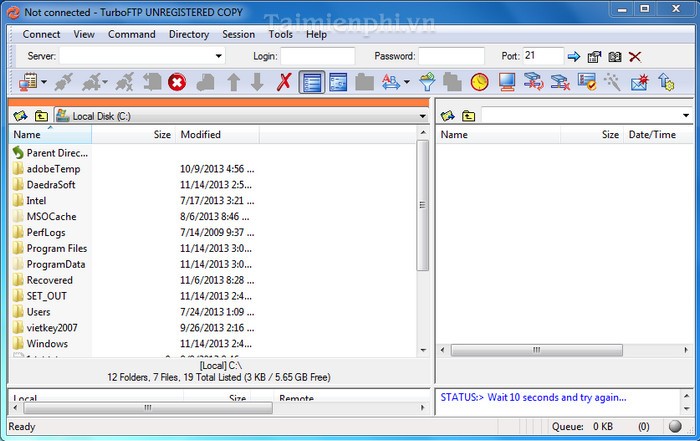The image size is (700, 441).
Task: Open the Directory menu
Action: click(189, 34)
